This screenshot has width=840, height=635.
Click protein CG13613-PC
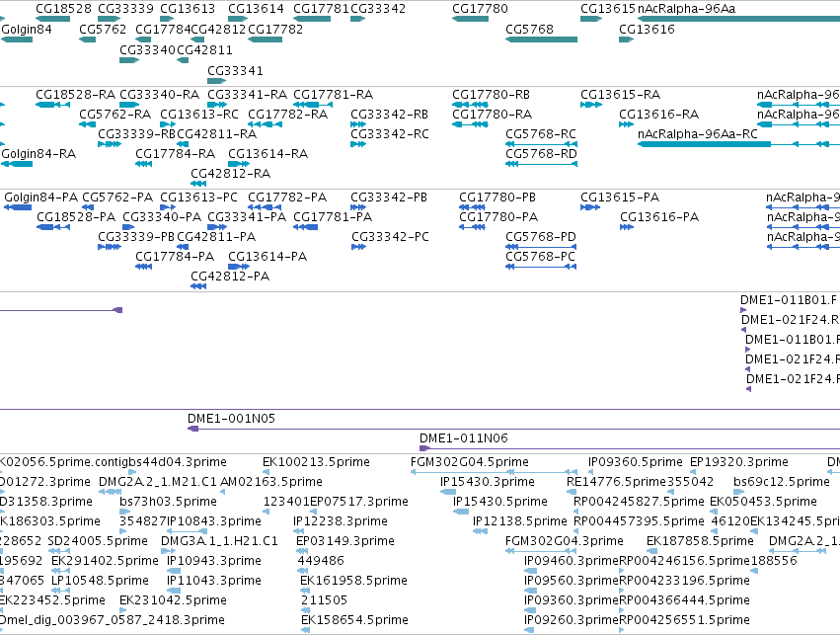click(168, 207)
